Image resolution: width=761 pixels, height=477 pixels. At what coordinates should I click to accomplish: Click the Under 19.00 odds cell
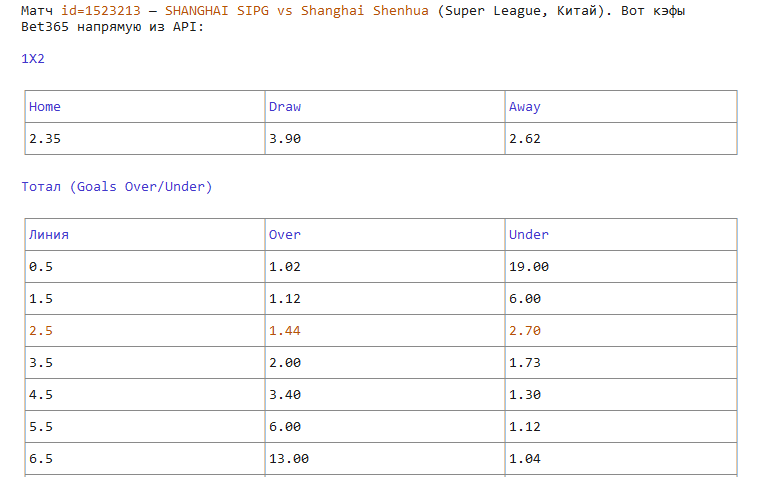coord(621,267)
